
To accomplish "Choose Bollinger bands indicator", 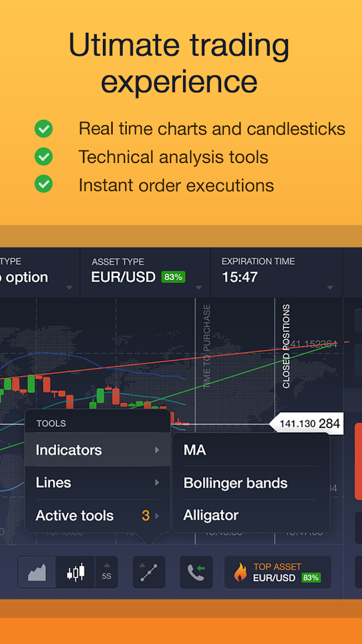I will [251, 483].
